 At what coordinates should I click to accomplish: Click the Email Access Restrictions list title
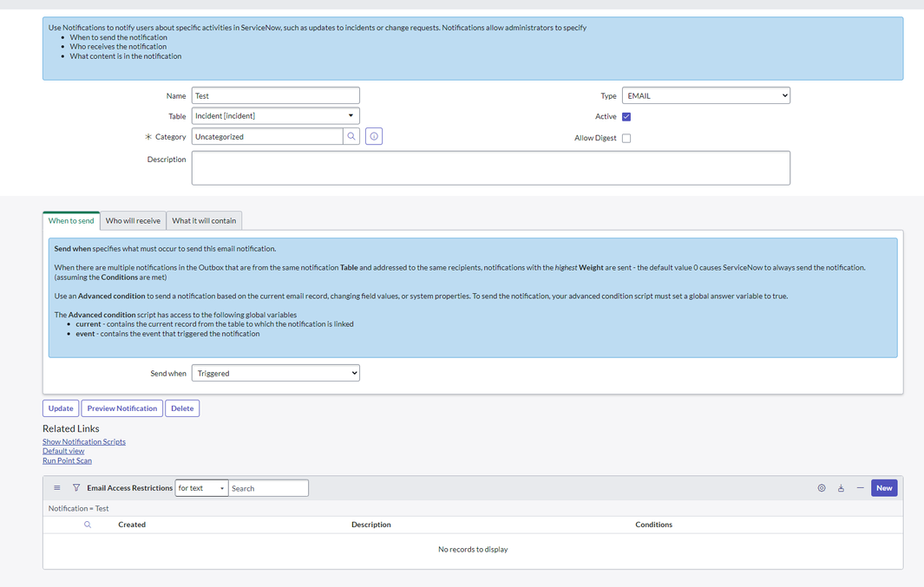[129, 488]
